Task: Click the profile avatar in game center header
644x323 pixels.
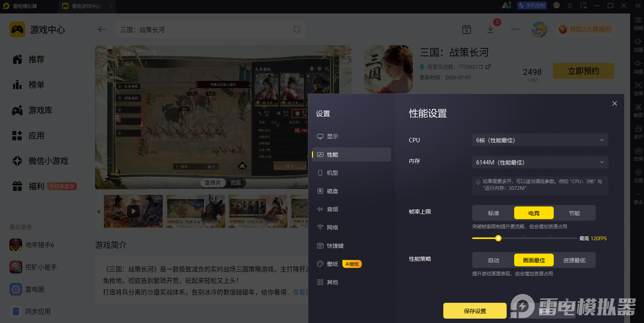Action: point(539,29)
